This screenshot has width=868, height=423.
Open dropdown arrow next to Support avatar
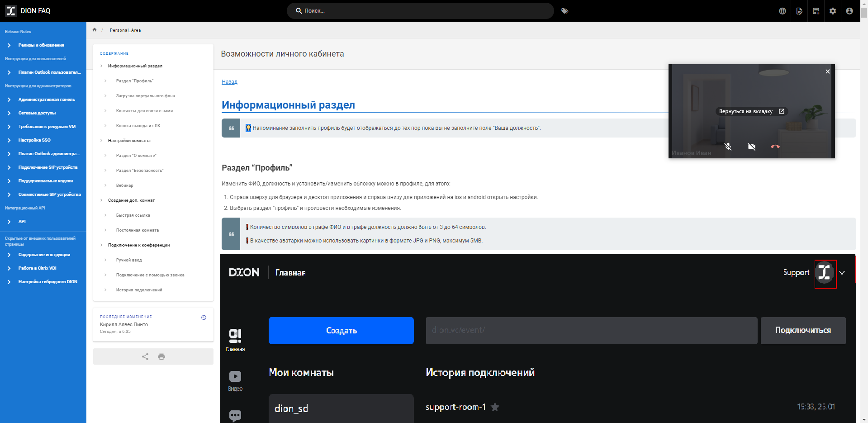(842, 273)
